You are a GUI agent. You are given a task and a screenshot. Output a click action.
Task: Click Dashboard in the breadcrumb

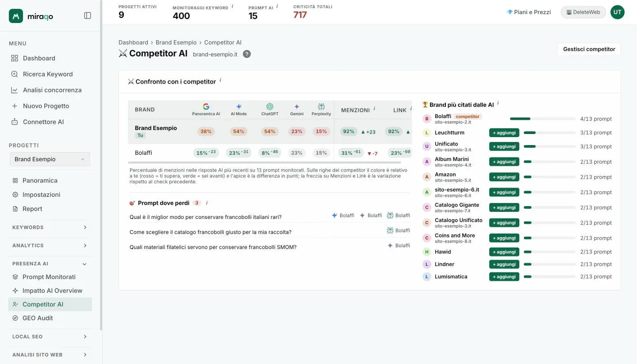pyautogui.click(x=133, y=42)
